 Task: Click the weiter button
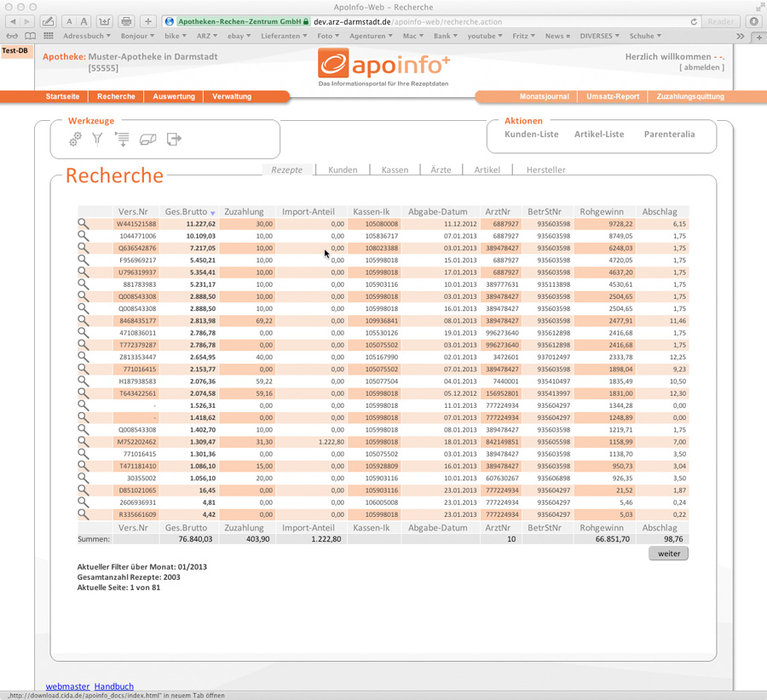pos(668,553)
